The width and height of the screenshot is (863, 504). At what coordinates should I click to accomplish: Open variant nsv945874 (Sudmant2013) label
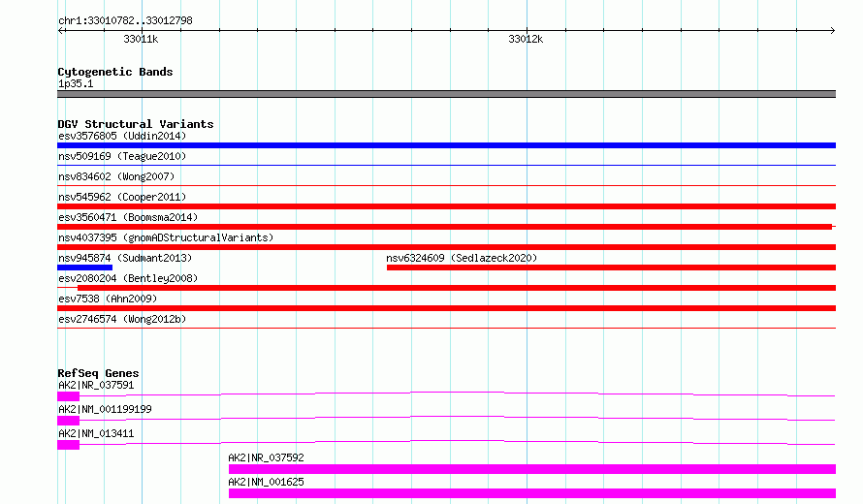(125, 258)
